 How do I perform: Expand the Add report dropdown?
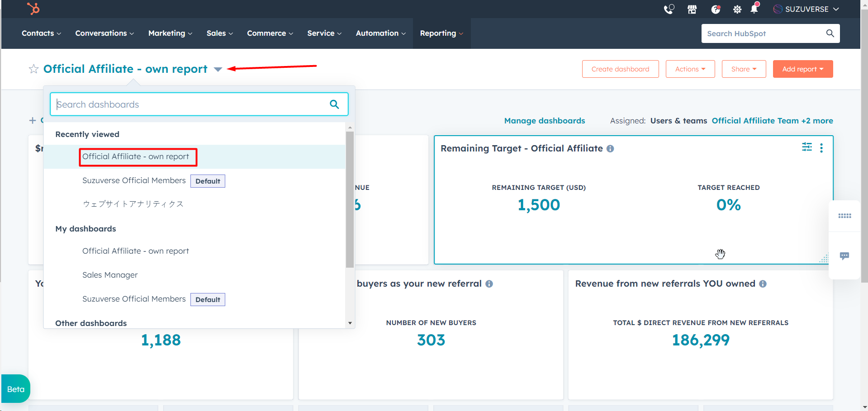[x=802, y=69]
